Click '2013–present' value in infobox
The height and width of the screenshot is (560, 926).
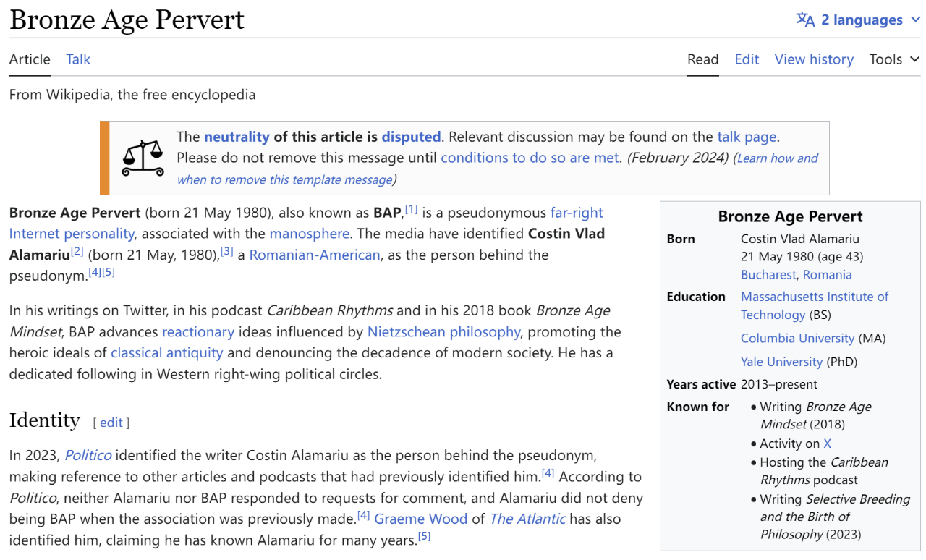coord(779,384)
